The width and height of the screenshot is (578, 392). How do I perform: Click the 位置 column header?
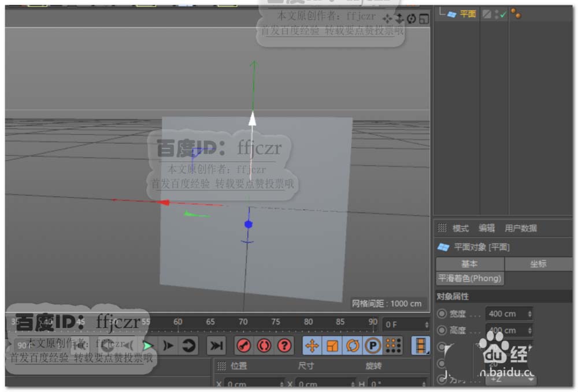tap(239, 366)
